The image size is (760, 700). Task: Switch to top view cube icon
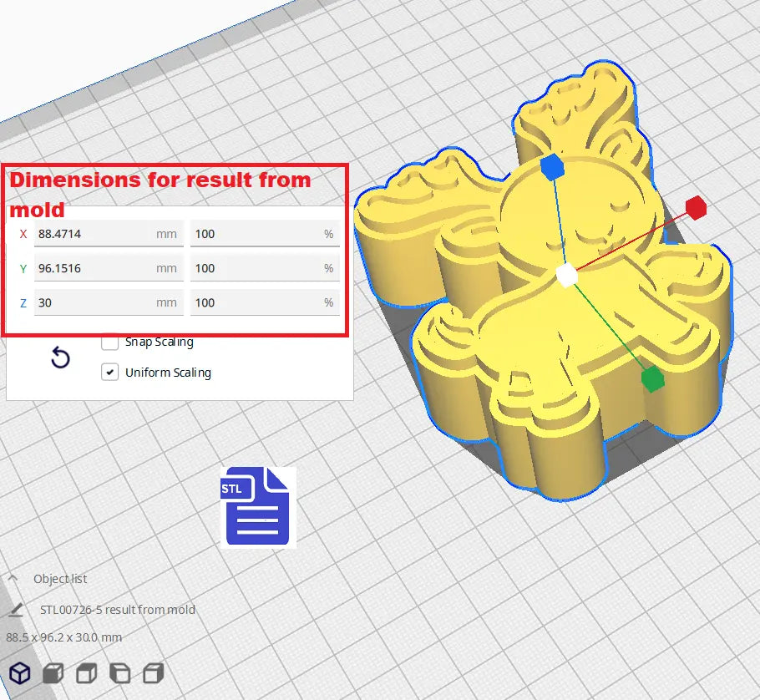pyautogui.click(x=87, y=673)
